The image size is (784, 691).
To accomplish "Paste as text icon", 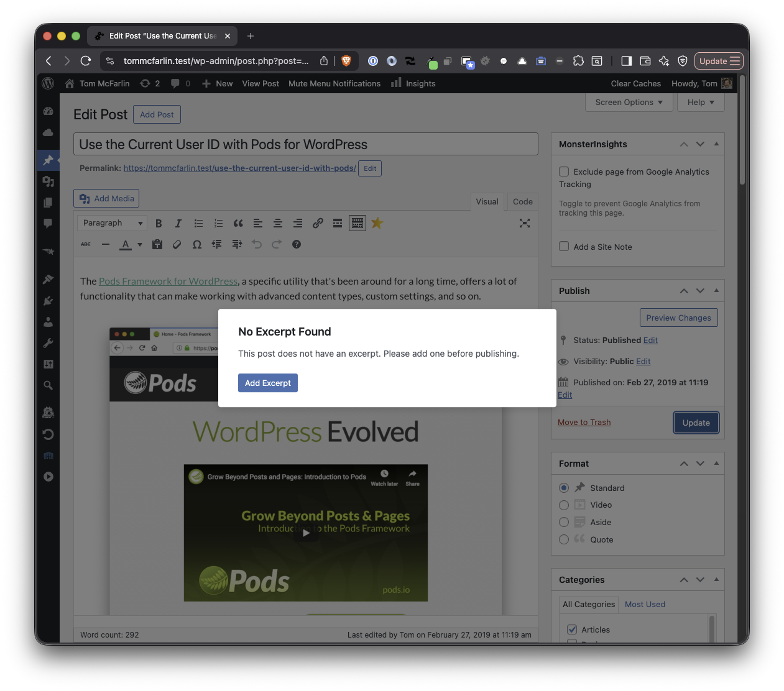I will click(x=157, y=244).
